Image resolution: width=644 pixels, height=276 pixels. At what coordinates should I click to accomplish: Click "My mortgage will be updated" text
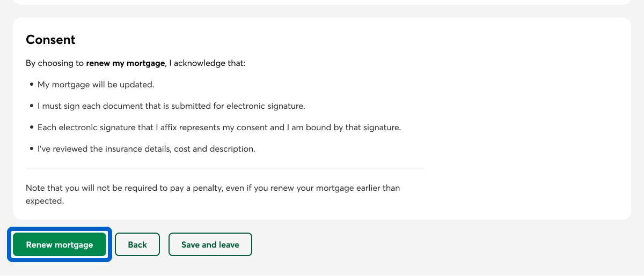96,85
